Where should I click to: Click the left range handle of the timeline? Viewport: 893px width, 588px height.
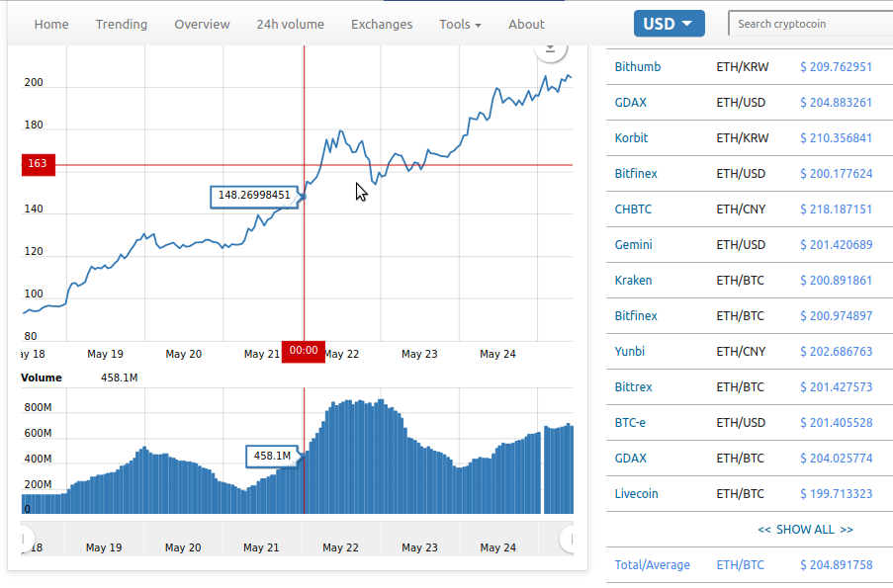coord(25,539)
